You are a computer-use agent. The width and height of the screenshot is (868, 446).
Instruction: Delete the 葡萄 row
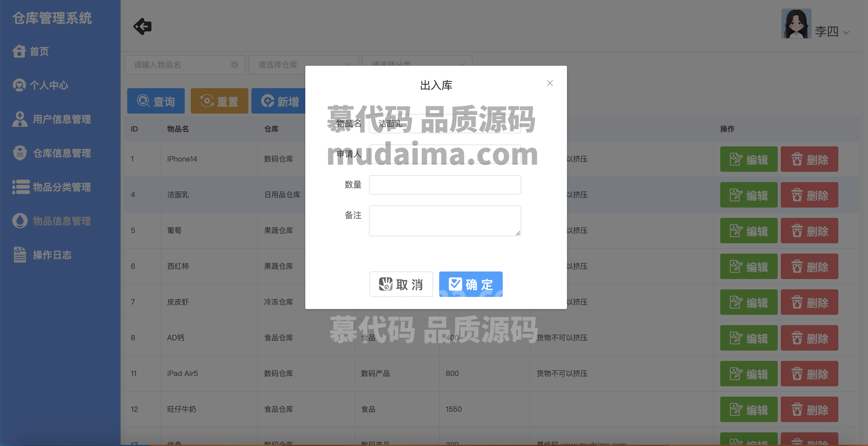tap(809, 231)
